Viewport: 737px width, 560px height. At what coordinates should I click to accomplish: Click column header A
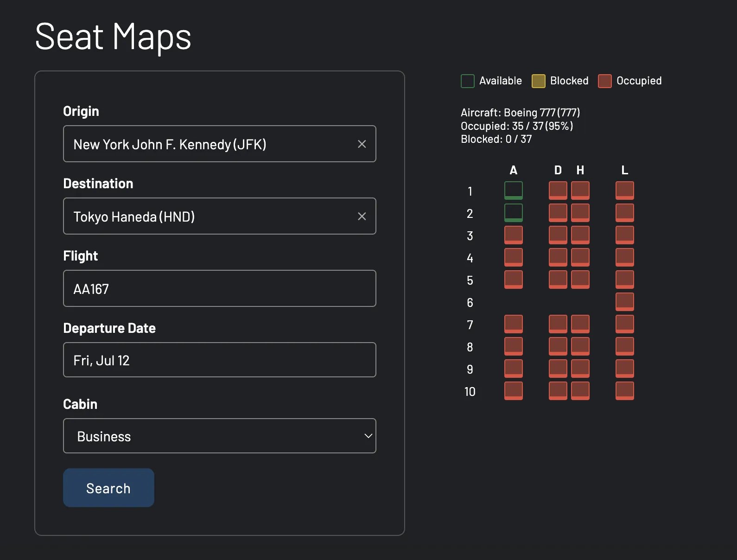tap(514, 170)
